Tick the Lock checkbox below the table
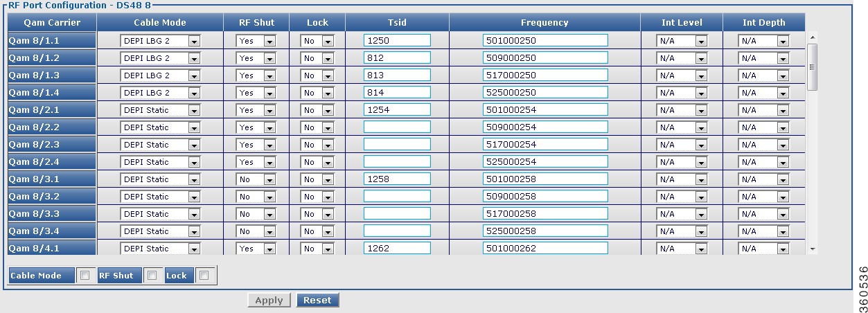 click(204, 276)
